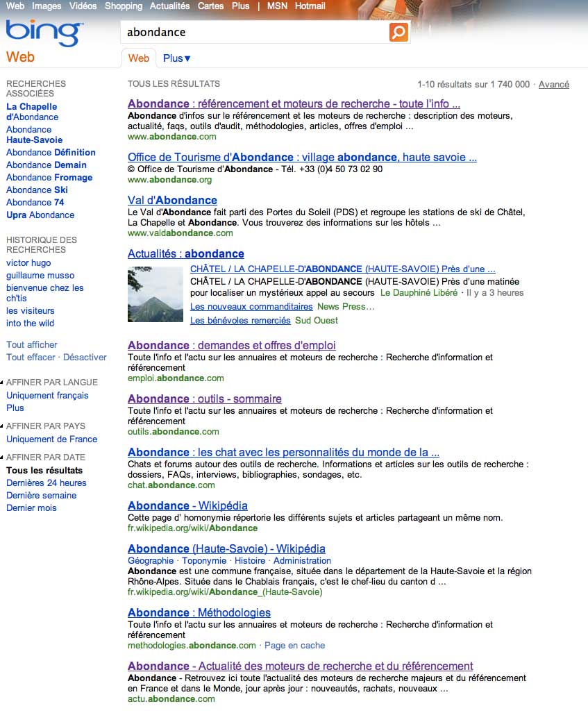Filter by Uniquement français
The height and width of the screenshot is (713, 588).
pos(47,396)
